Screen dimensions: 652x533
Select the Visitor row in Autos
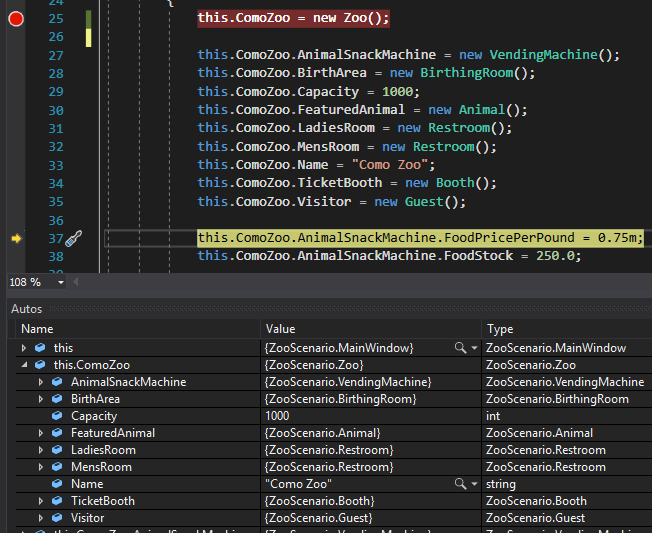[x=87, y=518]
